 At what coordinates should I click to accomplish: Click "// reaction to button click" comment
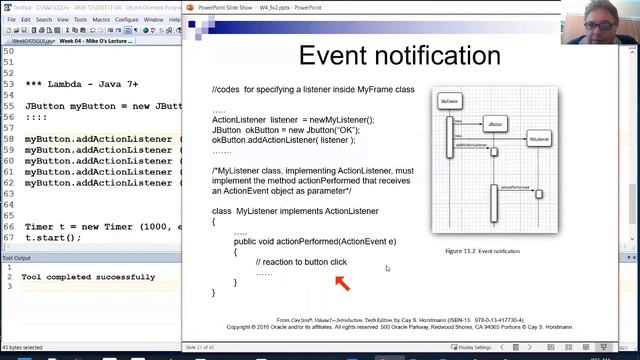[x=301, y=262]
